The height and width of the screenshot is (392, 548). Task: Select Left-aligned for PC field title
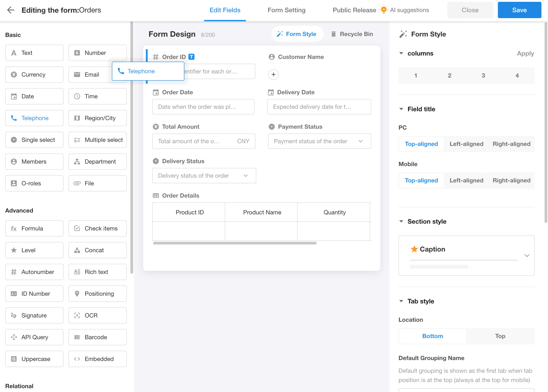tap(466, 144)
